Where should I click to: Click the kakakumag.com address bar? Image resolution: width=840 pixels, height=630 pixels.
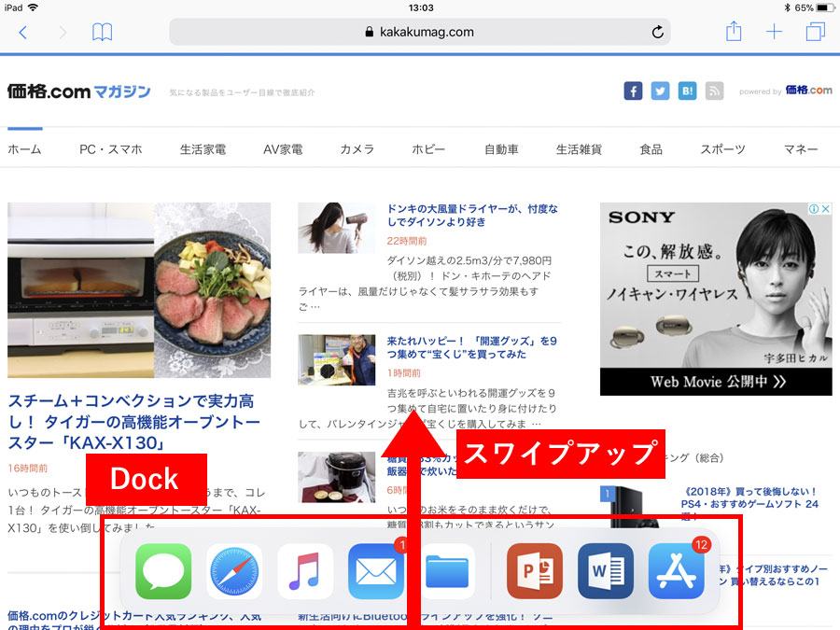coord(419,32)
